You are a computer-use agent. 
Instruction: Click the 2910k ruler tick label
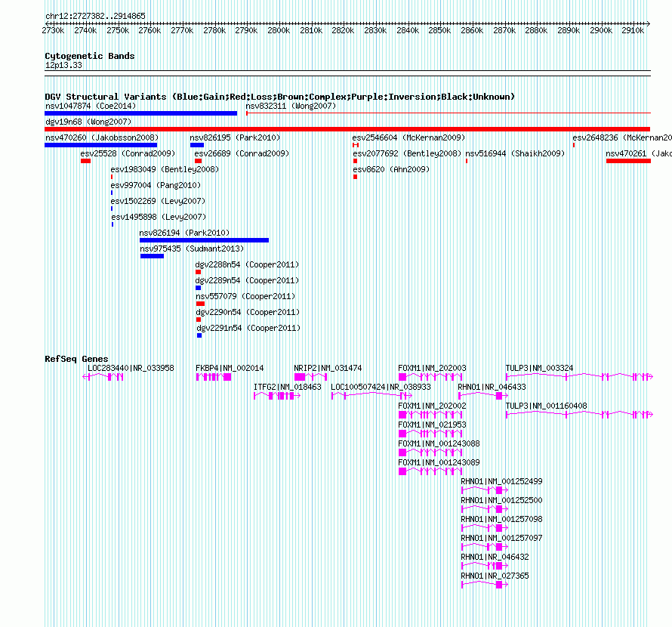(633, 30)
